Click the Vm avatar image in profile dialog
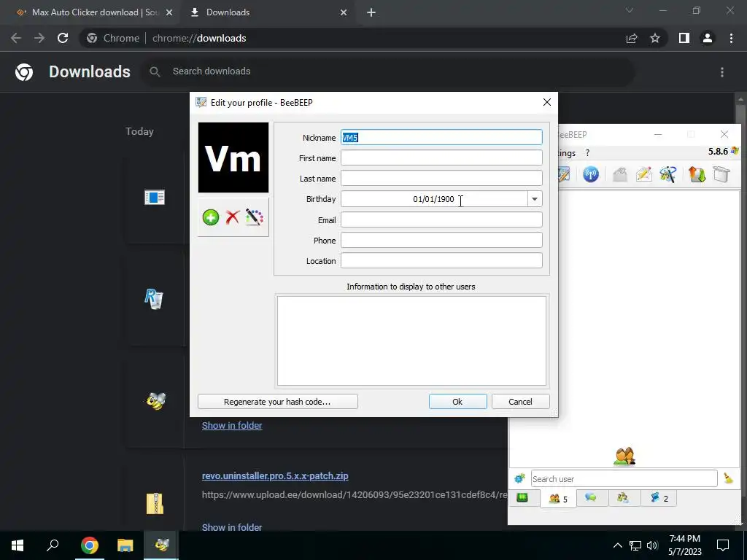Viewport: 747px width, 560px height. click(233, 157)
